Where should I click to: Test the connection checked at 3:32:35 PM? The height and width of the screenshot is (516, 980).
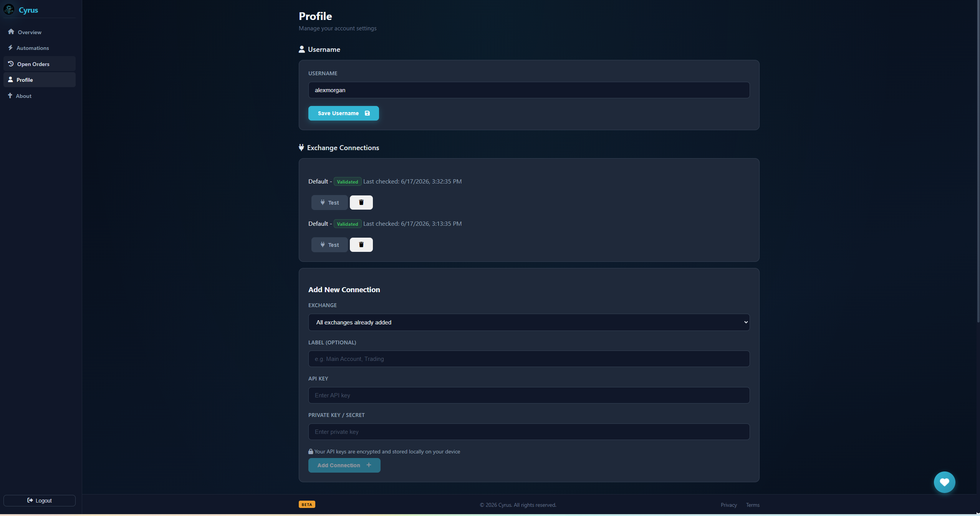(329, 203)
